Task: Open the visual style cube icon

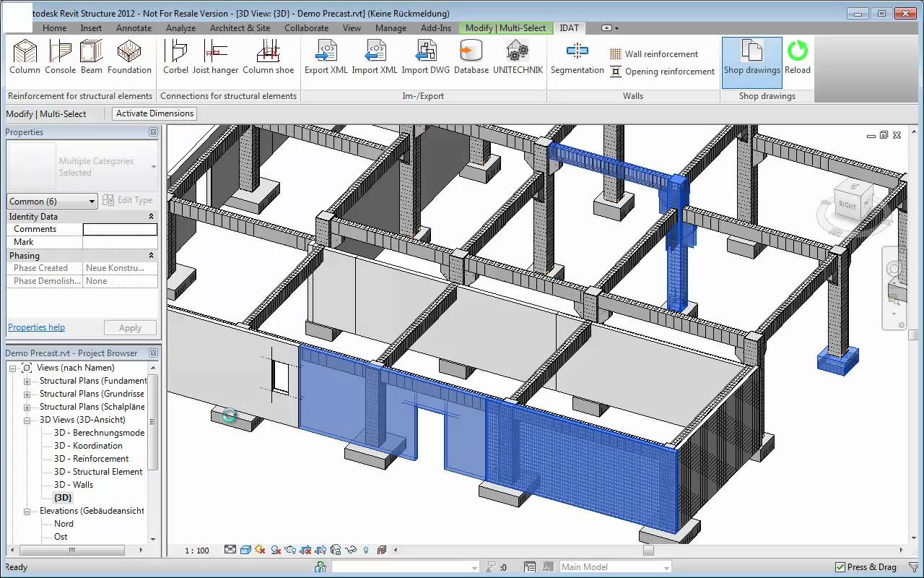Action: tap(245, 550)
